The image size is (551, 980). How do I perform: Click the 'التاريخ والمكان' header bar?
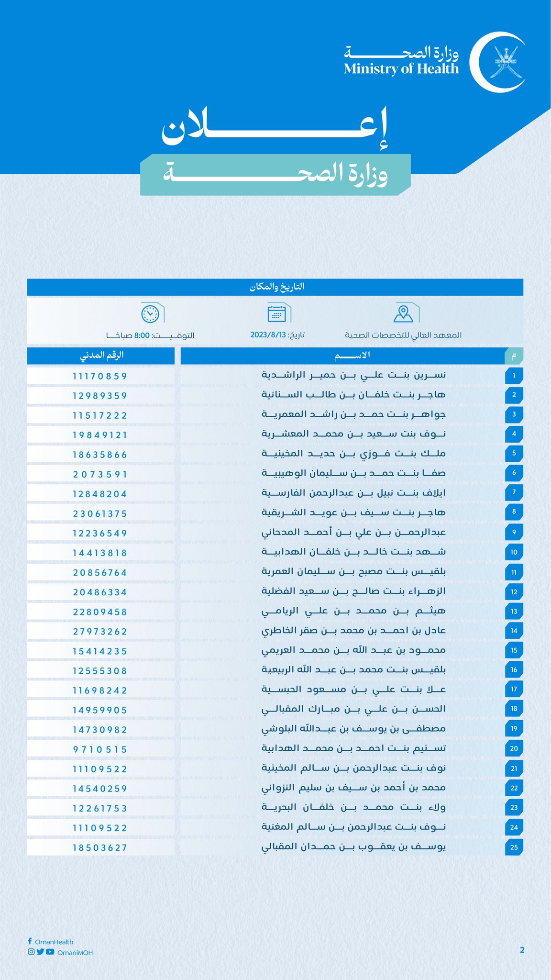click(275, 287)
